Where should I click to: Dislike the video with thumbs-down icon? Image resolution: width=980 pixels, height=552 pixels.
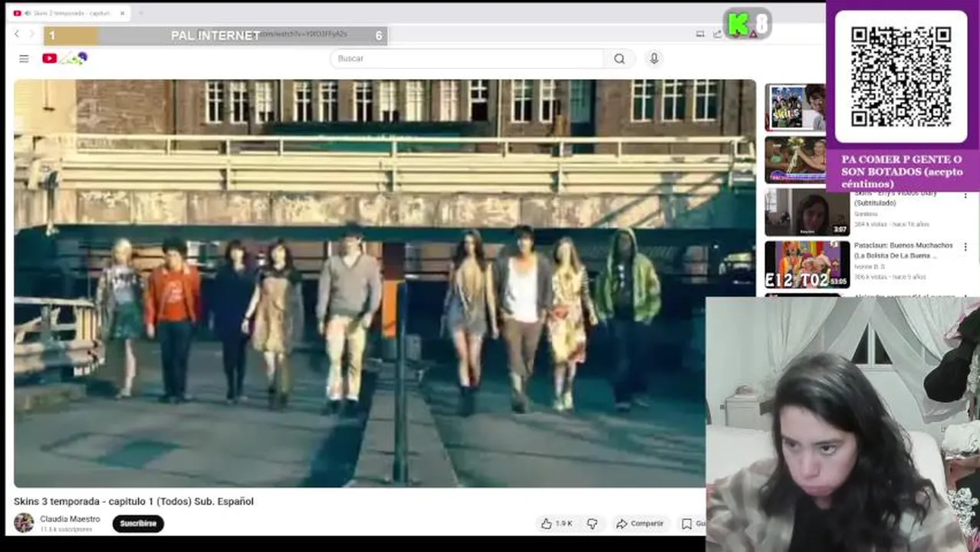pos(592,524)
